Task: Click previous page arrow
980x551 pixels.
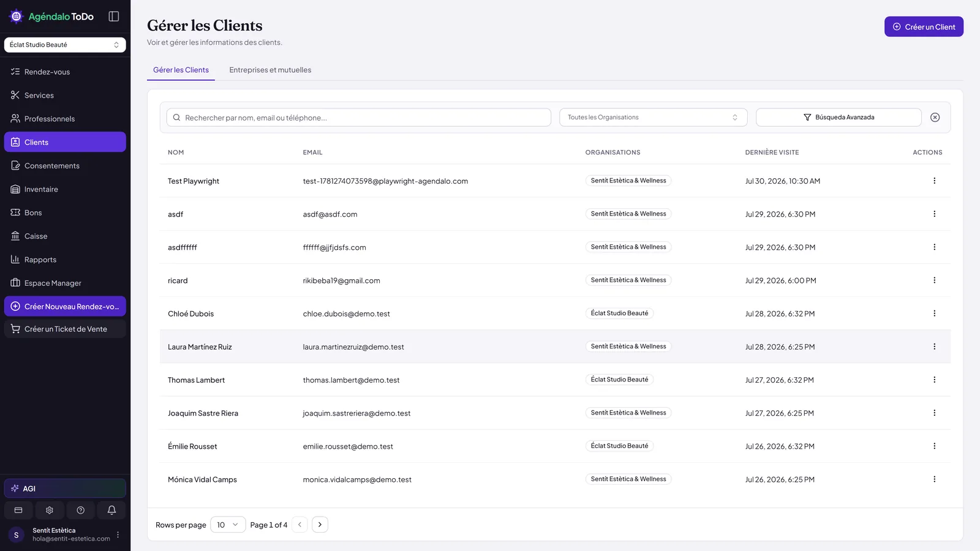Action: (300, 525)
